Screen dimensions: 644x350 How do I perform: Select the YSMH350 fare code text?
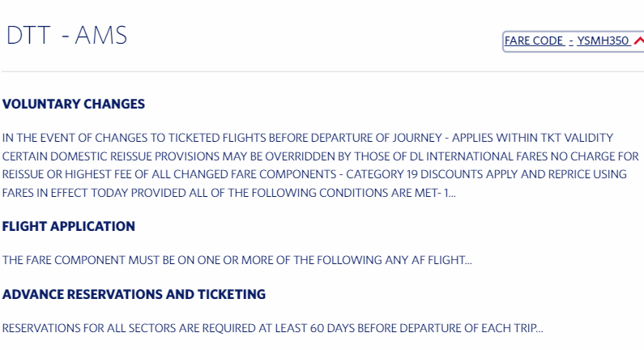tap(603, 41)
